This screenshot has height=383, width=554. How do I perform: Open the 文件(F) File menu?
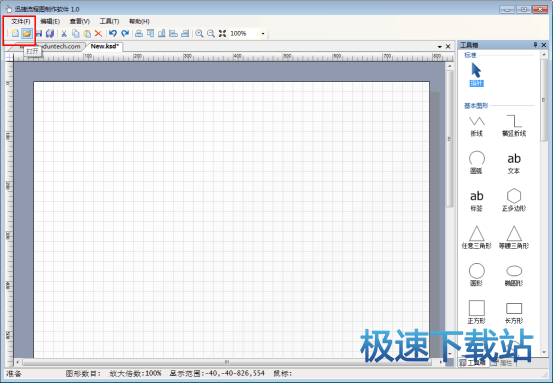[20, 22]
